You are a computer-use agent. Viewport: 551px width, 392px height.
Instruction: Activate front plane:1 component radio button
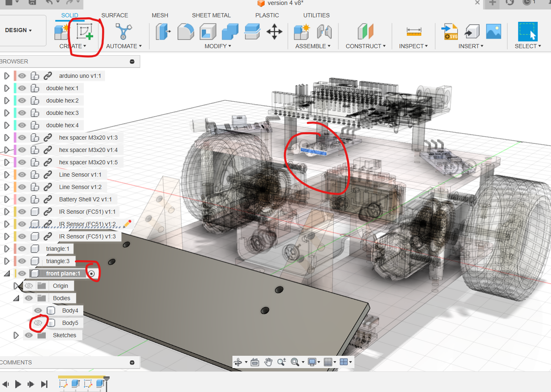coord(92,273)
